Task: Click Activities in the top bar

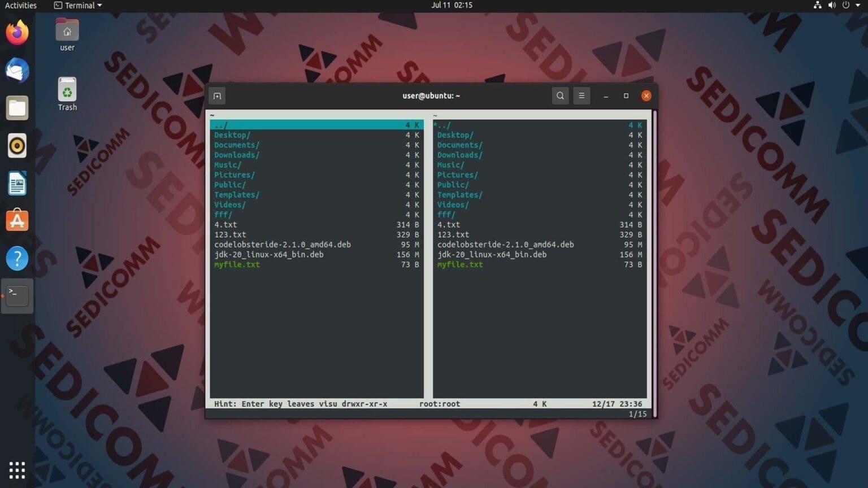Action: point(21,5)
